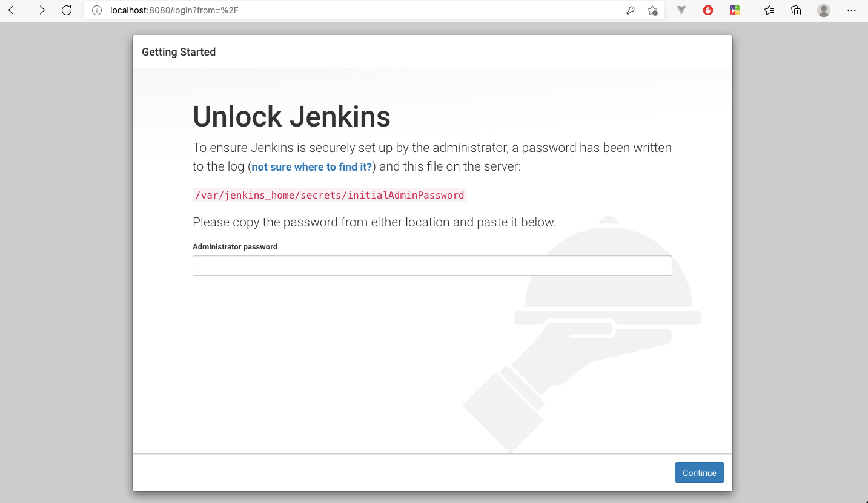The width and height of the screenshot is (868, 503).
Task: Click the Administrator password label
Action: click(235, 247)
